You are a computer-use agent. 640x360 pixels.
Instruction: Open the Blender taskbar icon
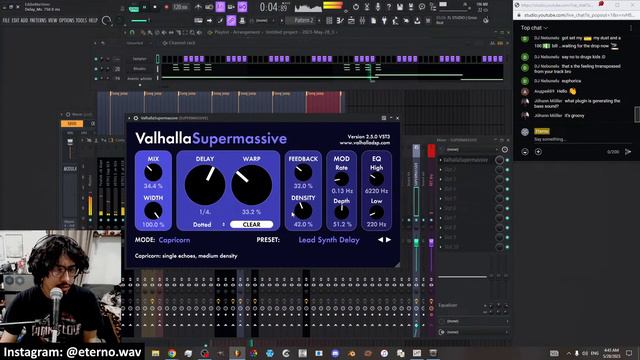[351, 353]
